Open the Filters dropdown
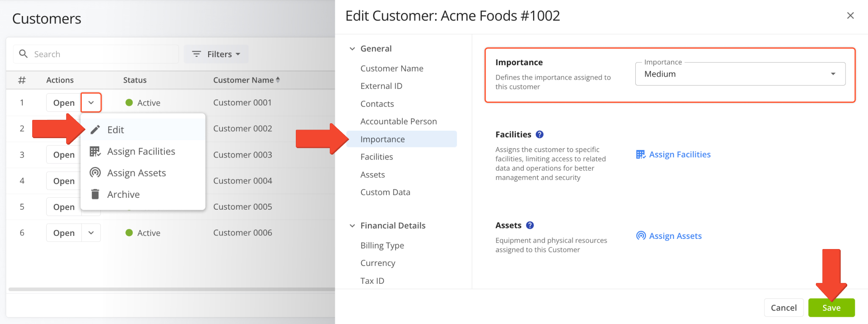 [216, 54]
